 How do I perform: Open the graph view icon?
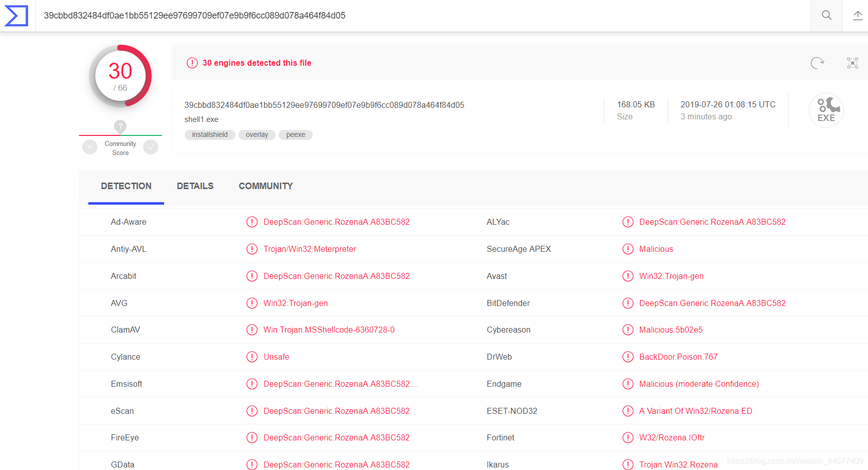click(852, 63)
